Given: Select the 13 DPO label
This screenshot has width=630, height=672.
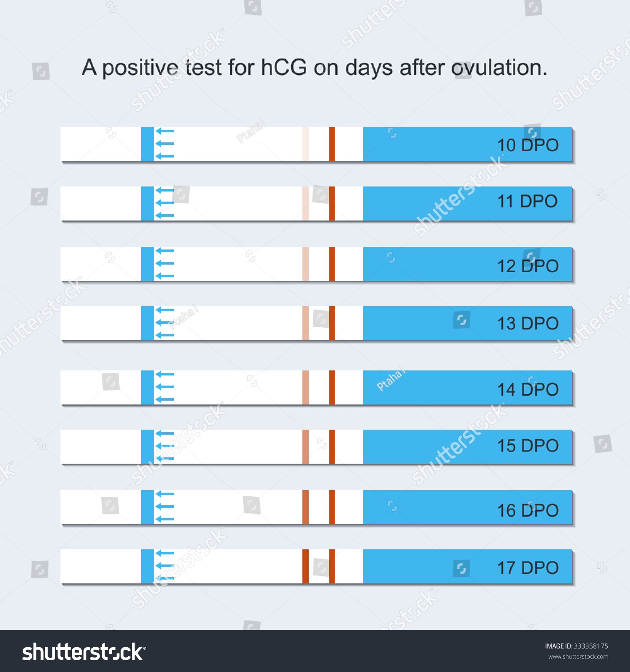Looking at the screenshot, I should [x=528, y=323].
